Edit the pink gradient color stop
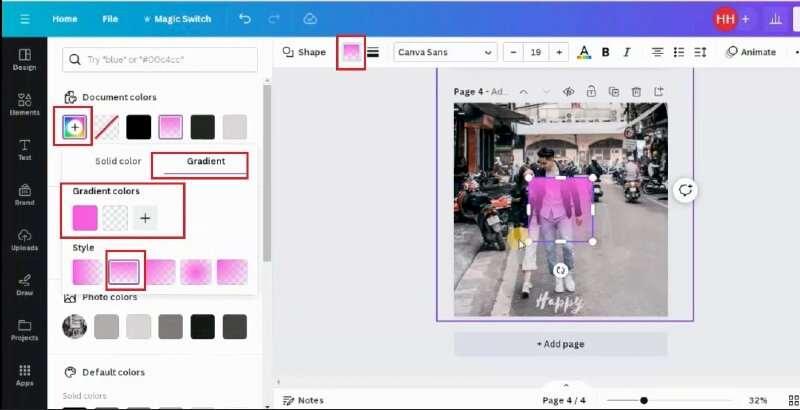 click(x=85, y=218)
